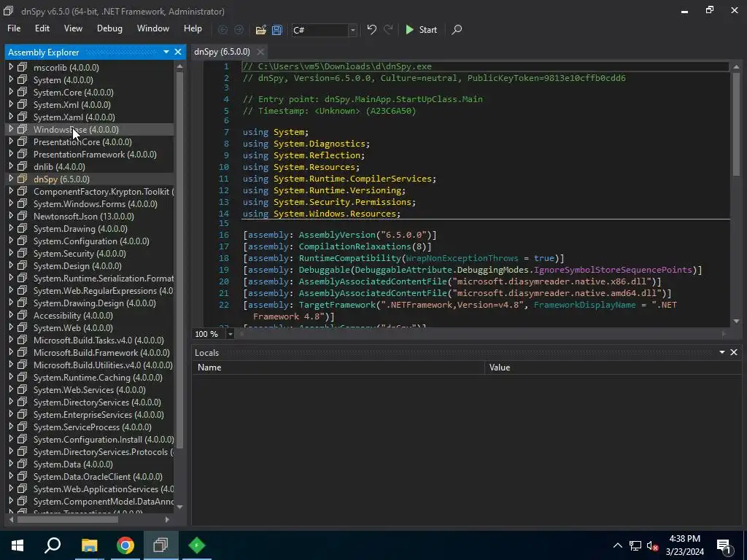
Task: Open Locals panel options dropdown arrow
Action: click(x=722, y=352)
